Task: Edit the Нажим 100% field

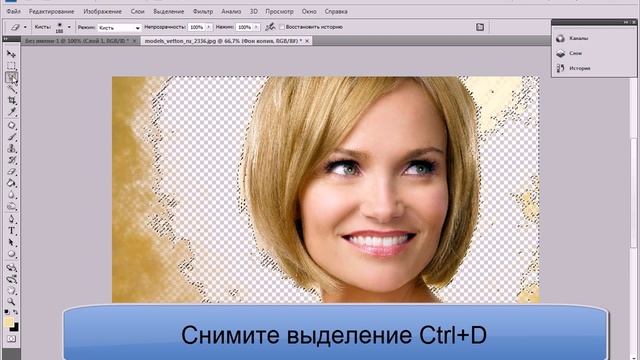Action: pyautogui.click(x=244, y=27)
